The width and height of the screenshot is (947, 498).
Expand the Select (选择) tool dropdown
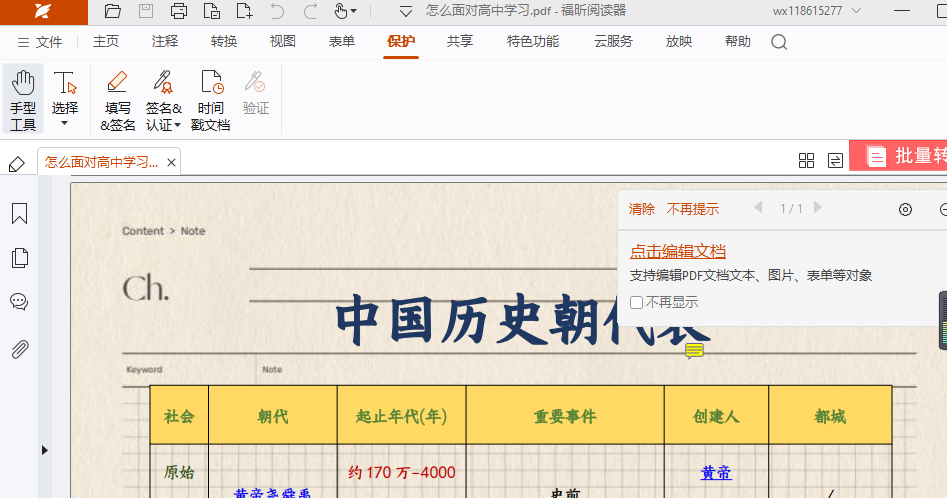click(x=65, y=123)
